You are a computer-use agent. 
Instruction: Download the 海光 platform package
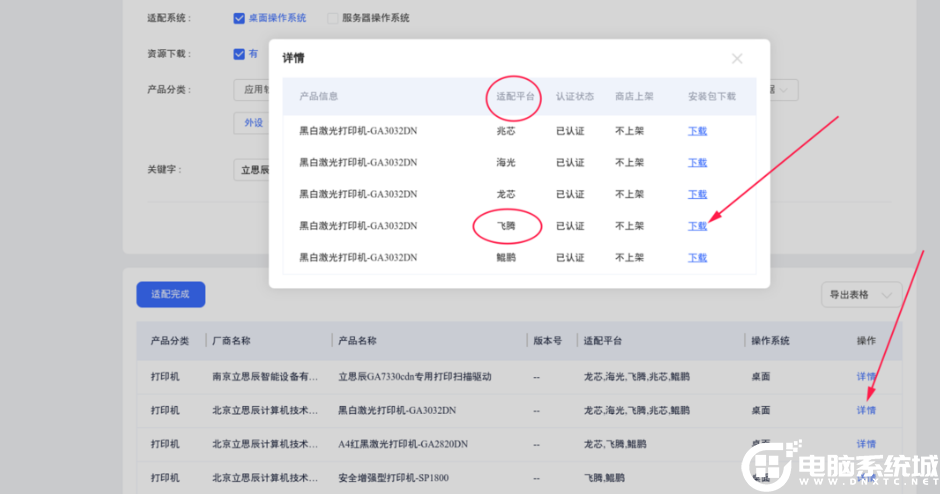click(697, 162)
